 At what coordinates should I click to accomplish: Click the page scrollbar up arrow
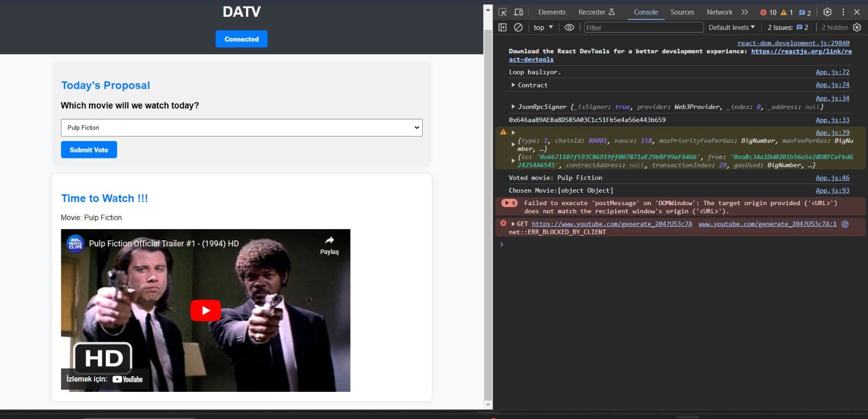pos(488,10)
